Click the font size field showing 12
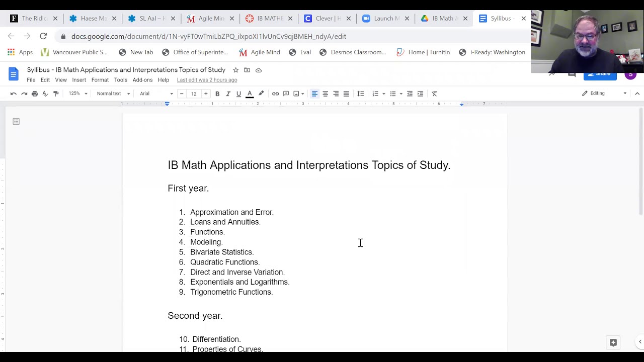The height and width of the screenshot is (362, 644). (194, 94)
